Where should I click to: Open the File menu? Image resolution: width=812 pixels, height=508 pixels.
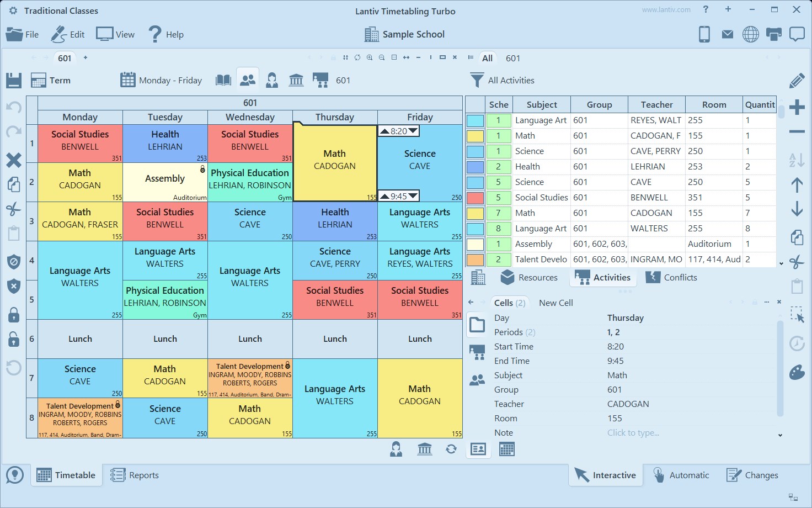click(x=22, y=34)
